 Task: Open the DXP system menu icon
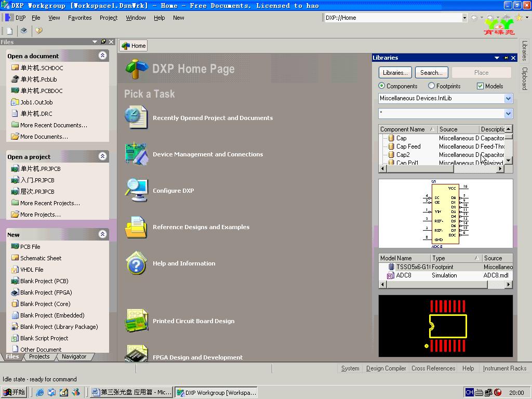coord(9,18)
